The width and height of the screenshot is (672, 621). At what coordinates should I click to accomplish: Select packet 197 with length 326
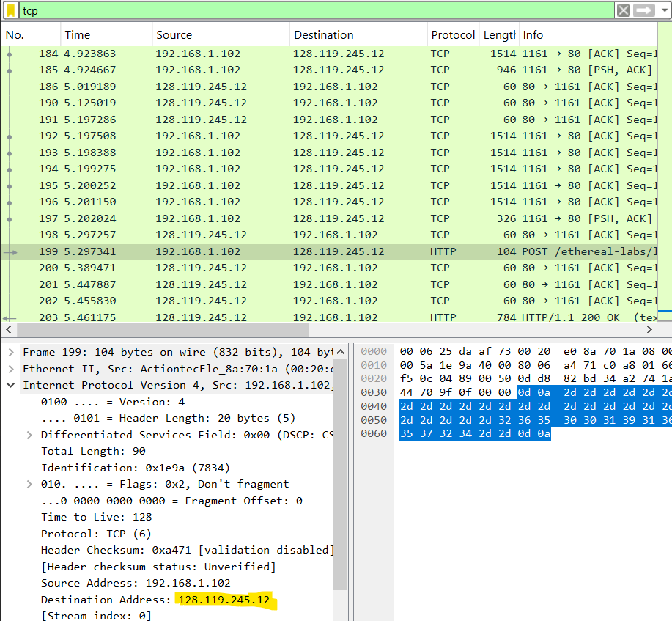click(x=329, y=218)
